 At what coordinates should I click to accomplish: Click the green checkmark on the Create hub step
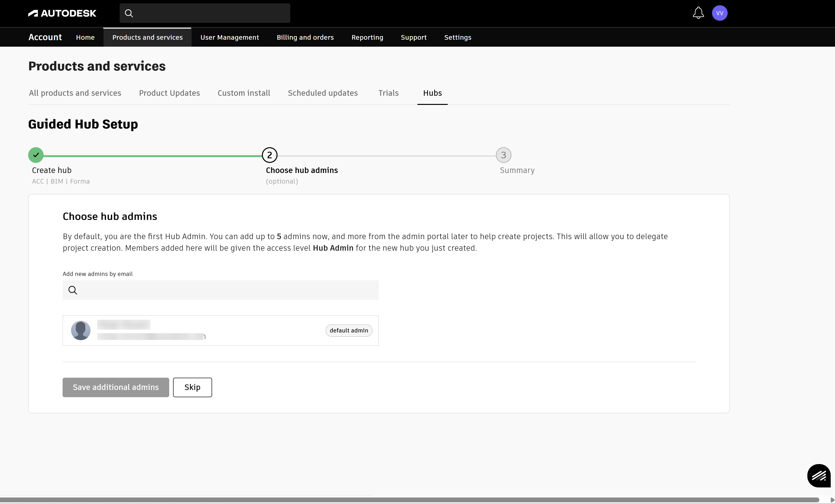pyautogui.click(x=36, y=155)
